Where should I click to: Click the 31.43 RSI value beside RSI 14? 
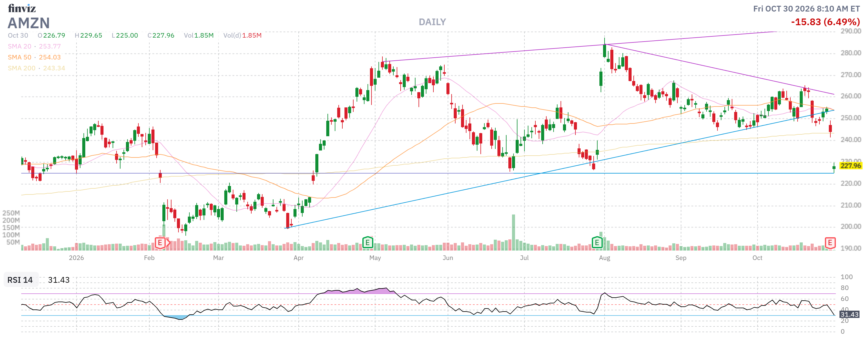click(59, 280)
